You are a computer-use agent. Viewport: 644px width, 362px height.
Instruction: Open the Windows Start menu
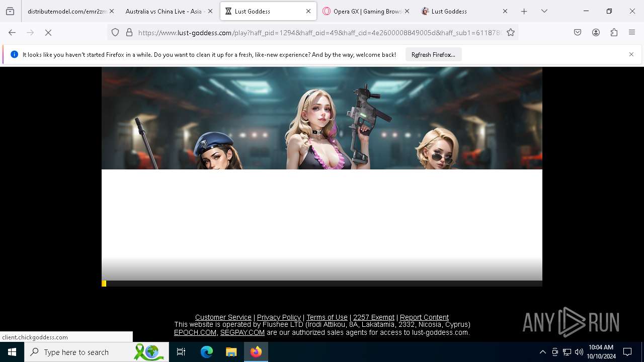pyautogui.click(x=12, y=352)
